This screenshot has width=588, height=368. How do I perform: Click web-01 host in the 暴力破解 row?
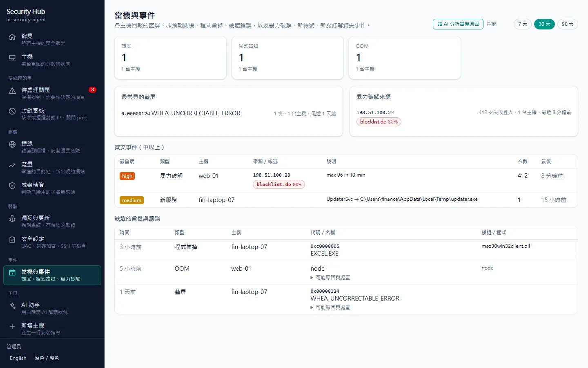pos(209,176)
